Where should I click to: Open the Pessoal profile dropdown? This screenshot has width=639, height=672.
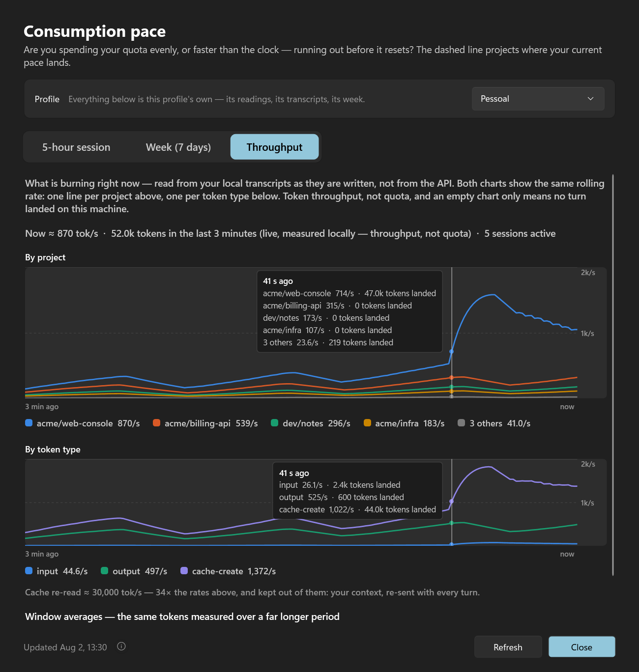click(x=538, y=99)
